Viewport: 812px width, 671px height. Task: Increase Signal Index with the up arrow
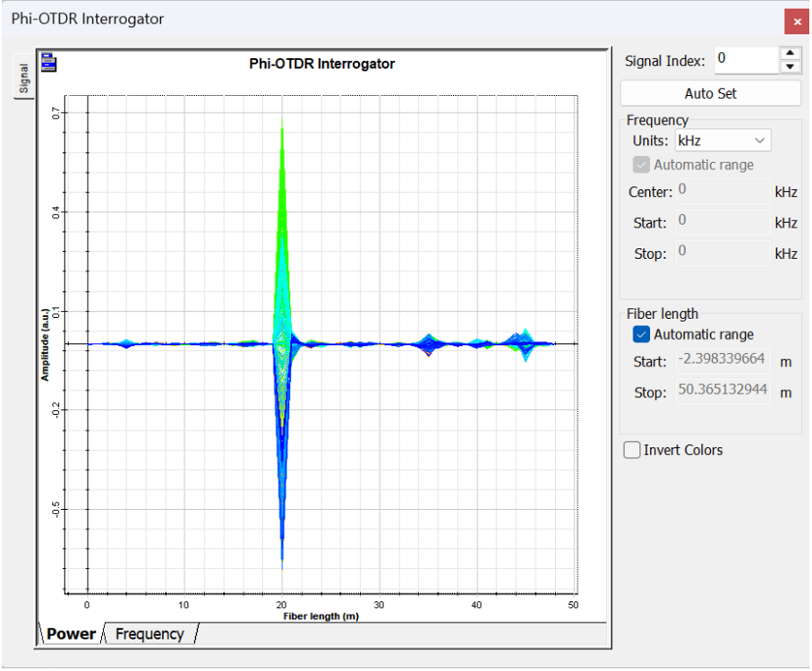click(x=790, y=54)
